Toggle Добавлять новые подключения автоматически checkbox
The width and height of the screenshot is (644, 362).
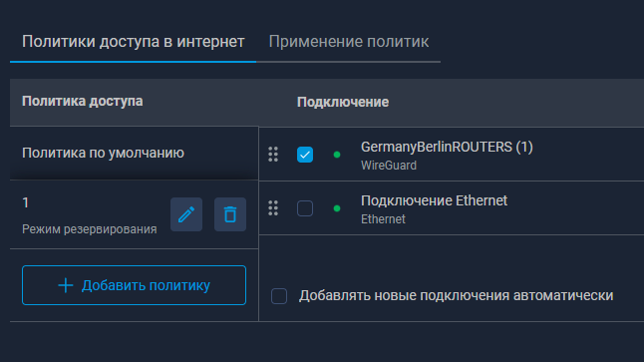[279, 296]
